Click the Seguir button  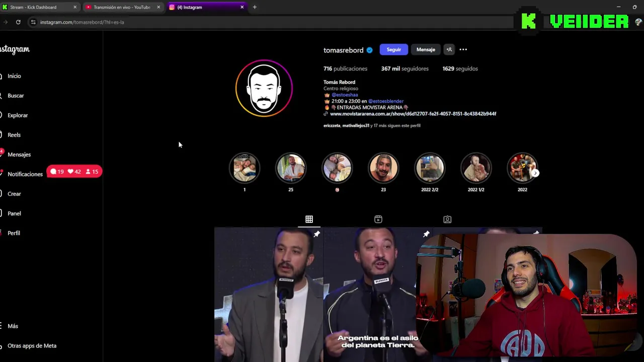point(393,49)
